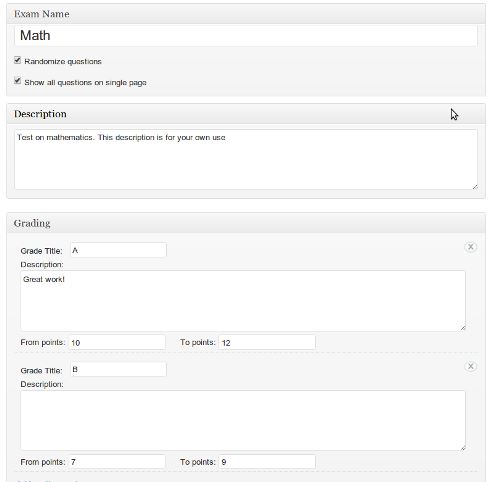Click the Exam Name field containing Math

[246, 36]
